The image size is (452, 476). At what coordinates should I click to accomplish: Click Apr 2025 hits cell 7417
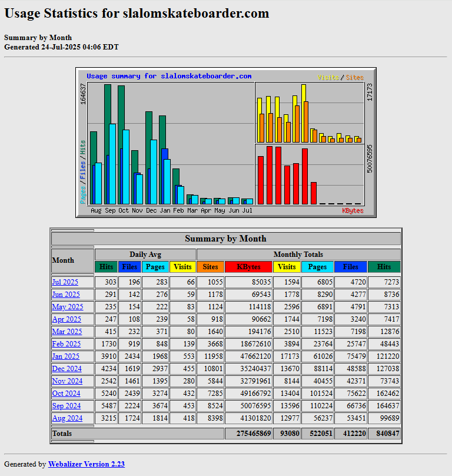coord(384,319)
